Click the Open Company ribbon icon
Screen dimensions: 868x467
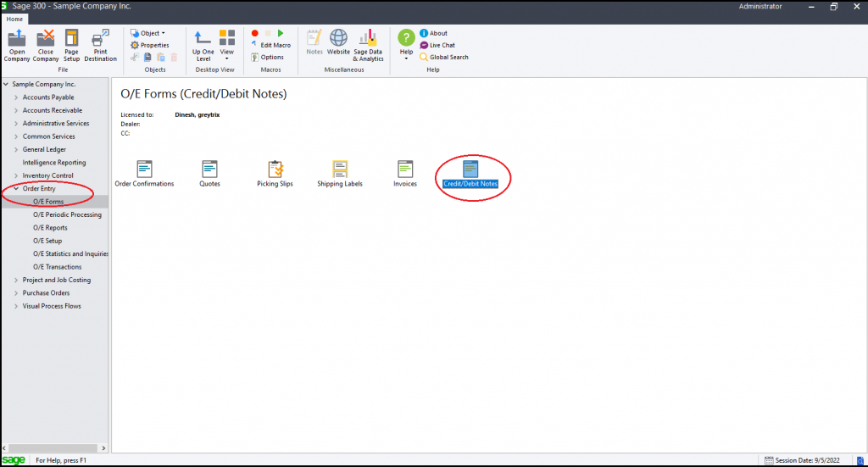(17, 38)
